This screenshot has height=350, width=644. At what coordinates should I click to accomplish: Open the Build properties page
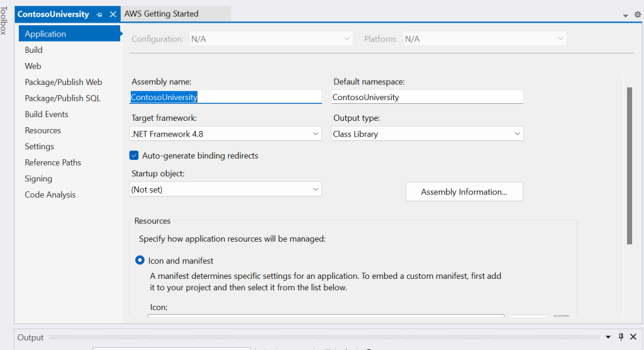34,50
